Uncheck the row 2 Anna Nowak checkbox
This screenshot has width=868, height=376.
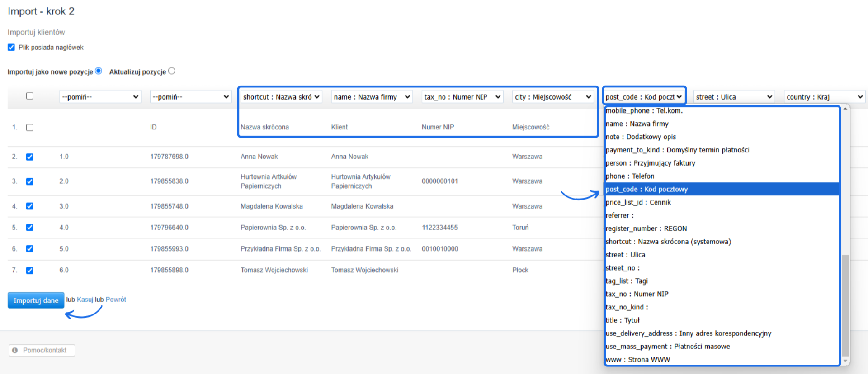30,157
